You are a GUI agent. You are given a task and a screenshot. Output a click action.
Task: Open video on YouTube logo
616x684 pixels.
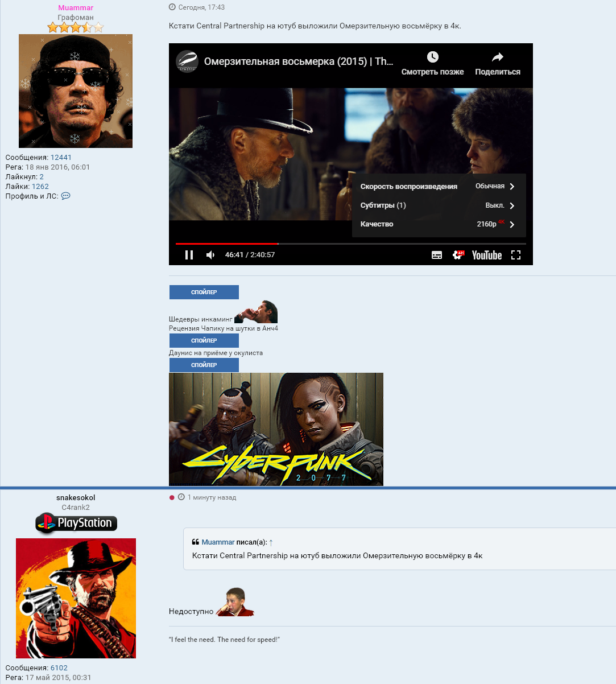487,255
